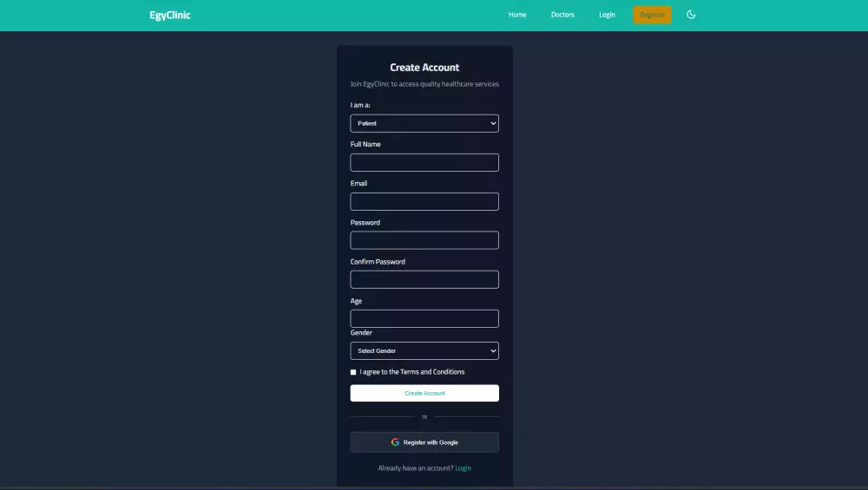
Task: Choose Register with Google
Action: click(424, 442)
